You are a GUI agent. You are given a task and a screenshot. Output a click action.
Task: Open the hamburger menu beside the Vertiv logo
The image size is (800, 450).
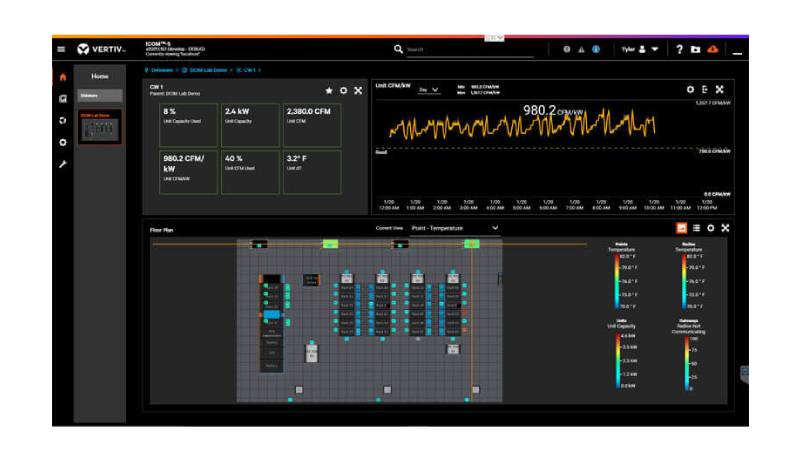pos(61,49)
